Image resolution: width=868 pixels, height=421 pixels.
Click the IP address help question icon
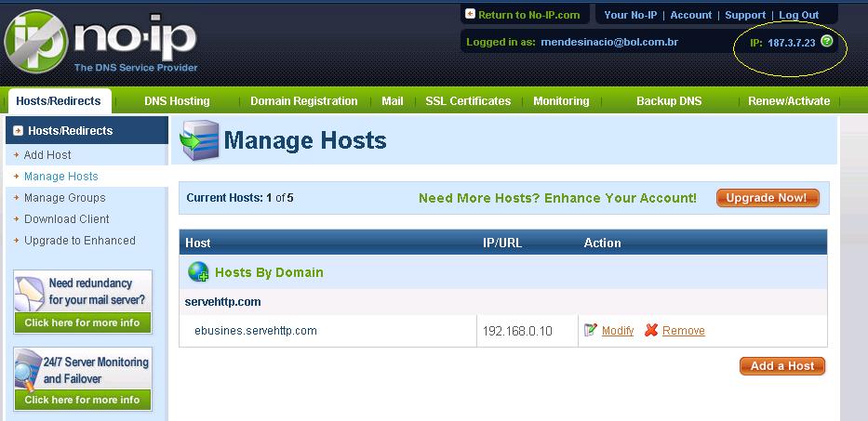[x=826, y=41]
